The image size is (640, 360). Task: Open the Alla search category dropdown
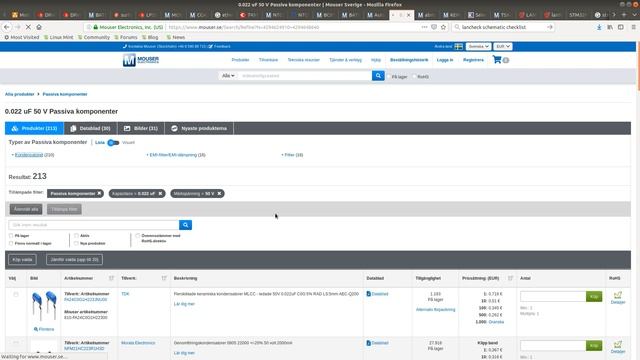pyautogui.click(x=228, y=76)
